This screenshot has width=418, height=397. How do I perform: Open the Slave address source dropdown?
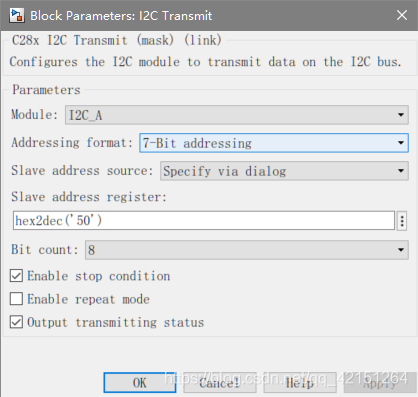tap(284, 171)
